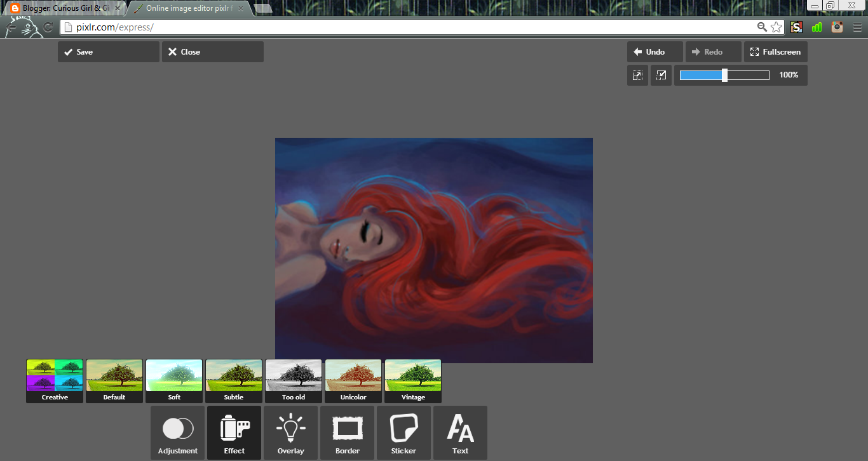Click the bookmark star in address bar
868x461 pixels.
click(776, 27)
